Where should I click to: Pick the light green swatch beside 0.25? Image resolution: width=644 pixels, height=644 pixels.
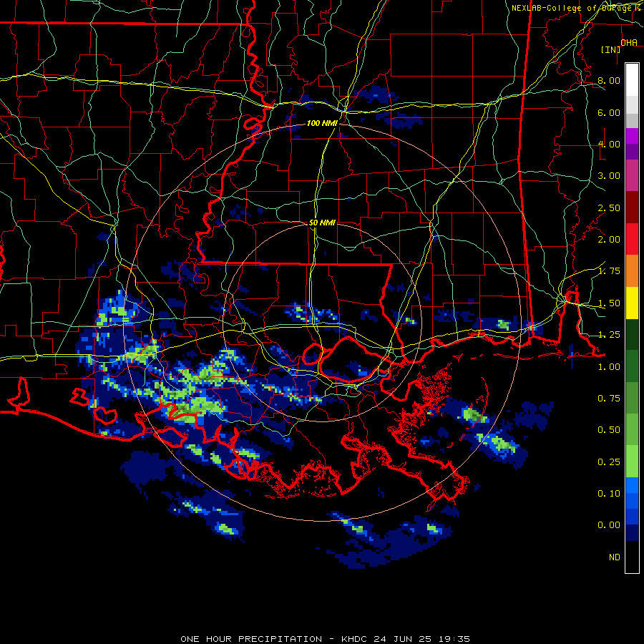(632, 462)
